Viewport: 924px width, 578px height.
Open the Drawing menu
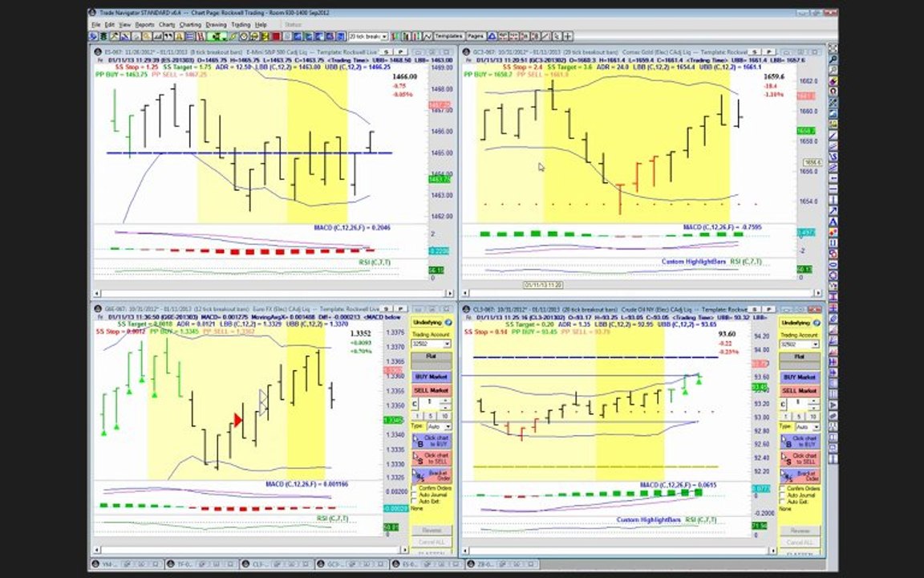216,25
